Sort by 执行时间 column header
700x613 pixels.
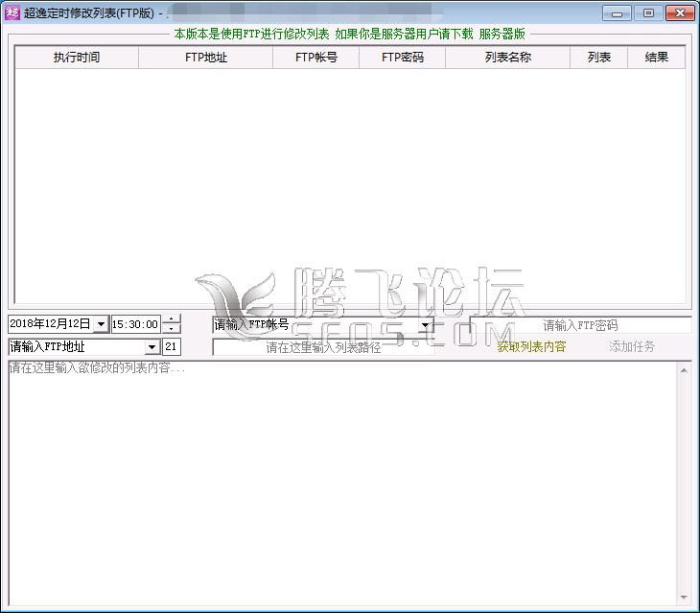(77, 58)
